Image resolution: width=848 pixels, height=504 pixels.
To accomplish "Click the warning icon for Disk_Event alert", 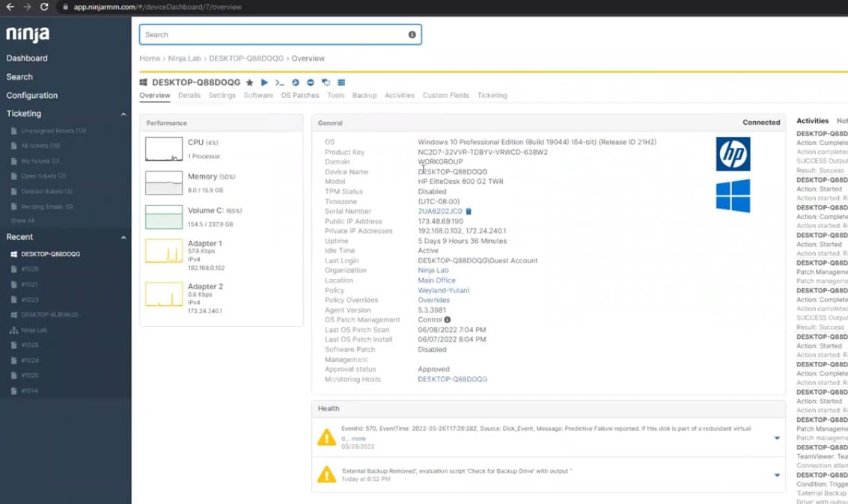I will coord(326,437).
